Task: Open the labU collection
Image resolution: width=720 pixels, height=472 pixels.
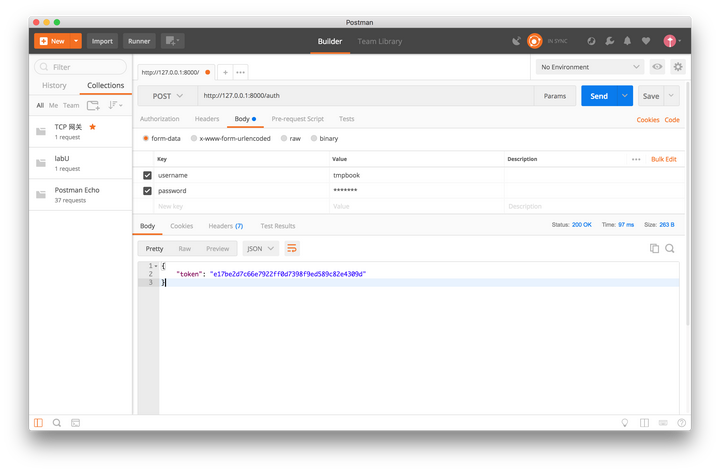Action: click(80, 163)
